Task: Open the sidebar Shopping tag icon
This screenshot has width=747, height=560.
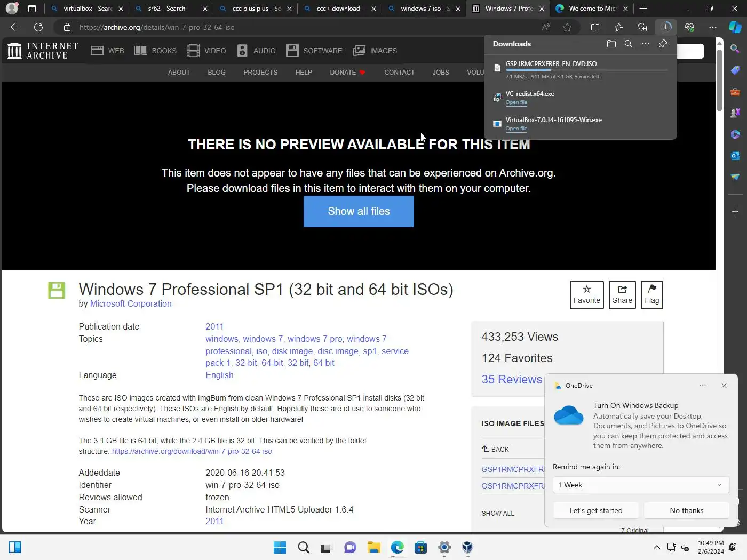Action: [x=735, y=70]
